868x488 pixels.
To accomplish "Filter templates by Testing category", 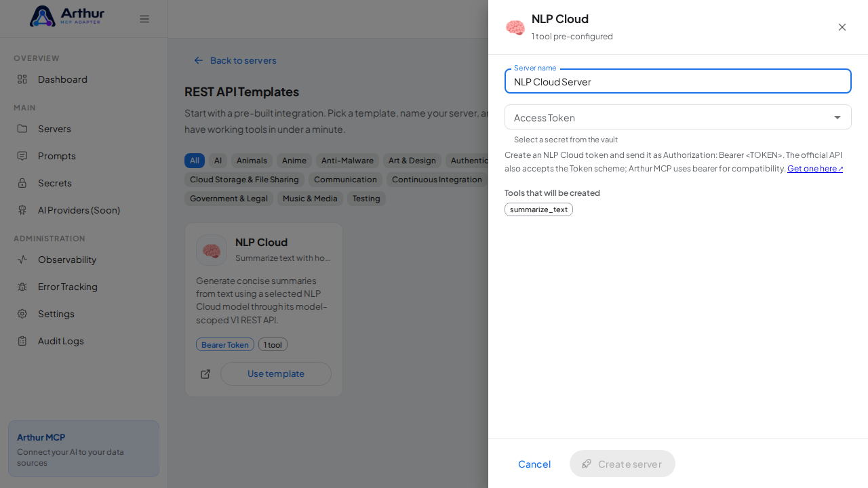I will [366, 199].
